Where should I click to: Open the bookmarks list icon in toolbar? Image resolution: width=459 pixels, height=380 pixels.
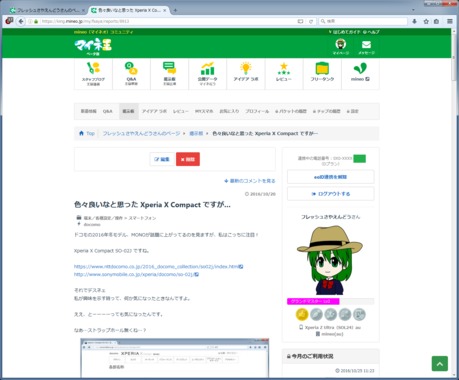(436, 21)
